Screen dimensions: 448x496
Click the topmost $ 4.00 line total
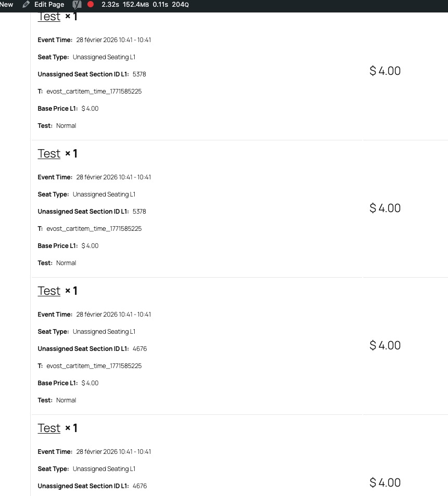(x=385, y=71)
